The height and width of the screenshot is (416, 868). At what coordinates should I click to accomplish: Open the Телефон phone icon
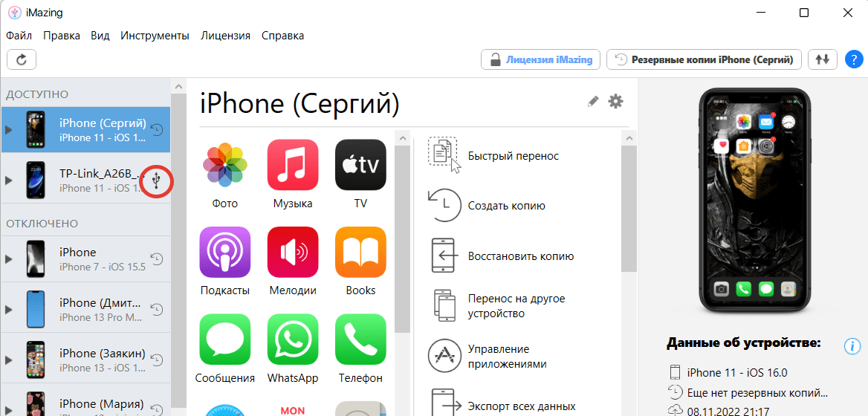coord(360,339)
